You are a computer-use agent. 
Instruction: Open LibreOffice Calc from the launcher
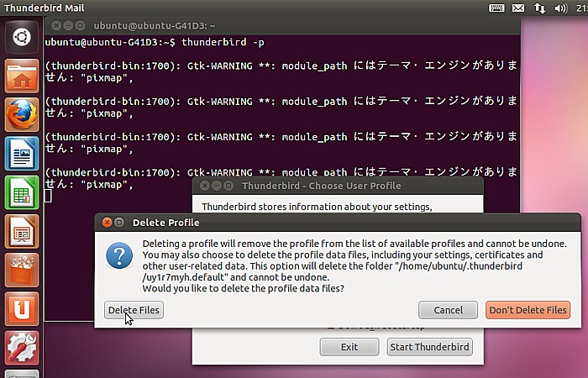22,192
